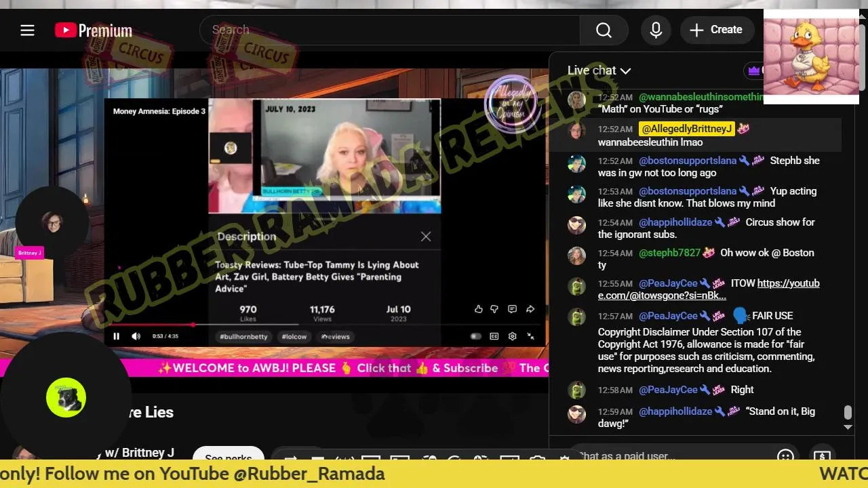Click the duck avatar picture at top right
Image resolution: width=868 pixels, height=488 pixels.
811,56
